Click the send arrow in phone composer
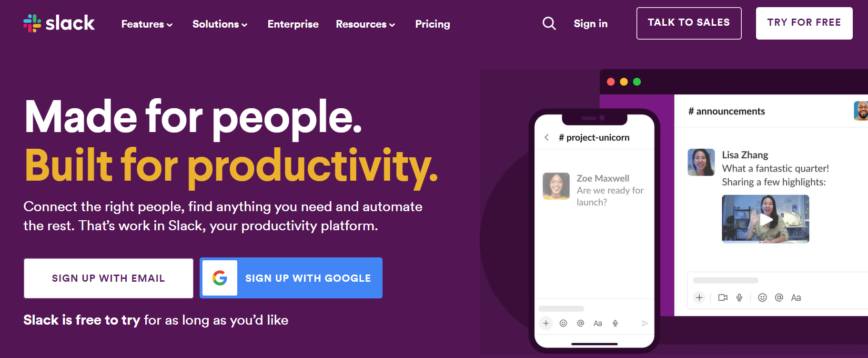868x358 pixels. tap(645, 323)
